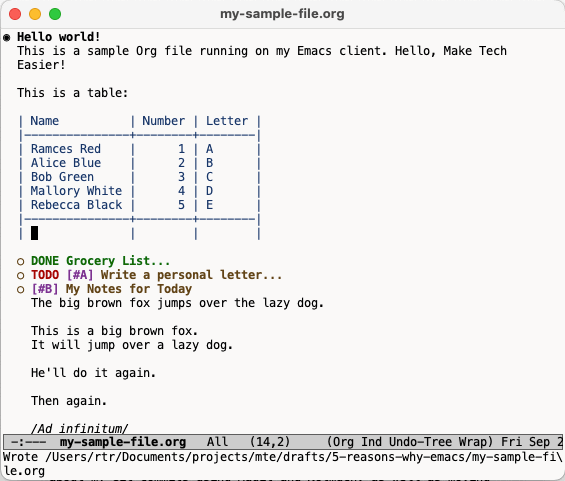The width and height of the screenshot is (565, 481).
Task: Click the This is a big brown fox. line
Action: tap(114, 331)
